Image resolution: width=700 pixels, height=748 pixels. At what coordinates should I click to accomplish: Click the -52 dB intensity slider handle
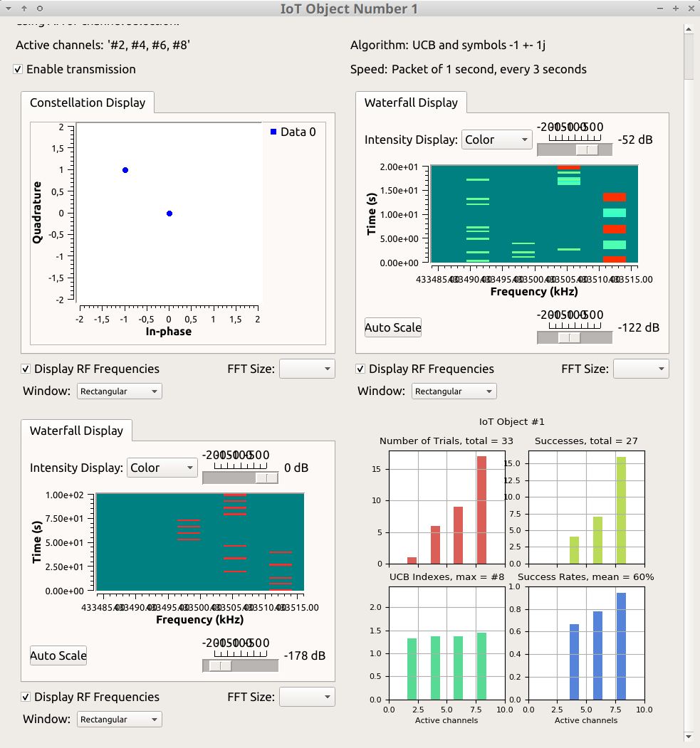coord(587,149)
